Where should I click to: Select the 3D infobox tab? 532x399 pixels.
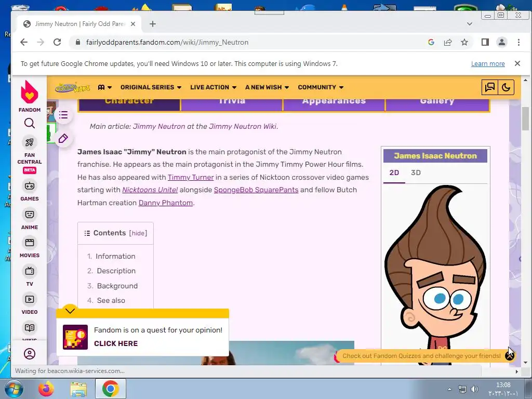[x=416, y=172]
